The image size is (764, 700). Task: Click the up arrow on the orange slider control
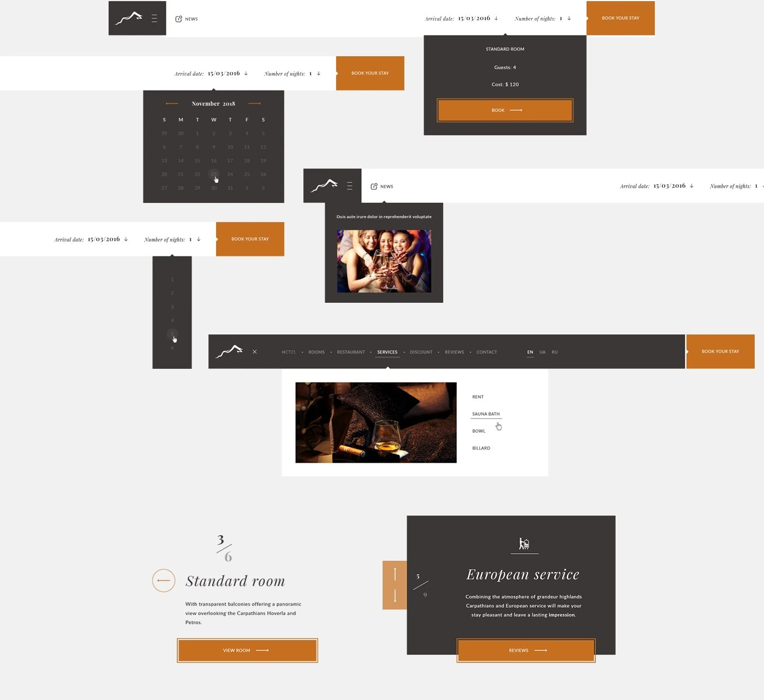pyautogui.click(x=395, y=573)
